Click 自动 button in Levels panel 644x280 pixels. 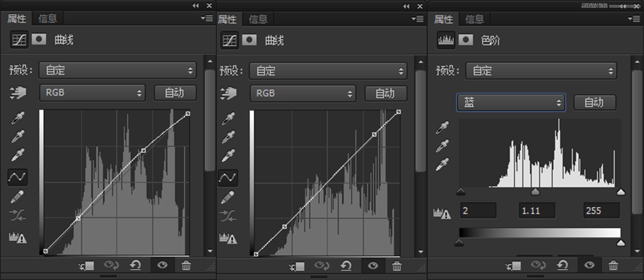(595, 102)
